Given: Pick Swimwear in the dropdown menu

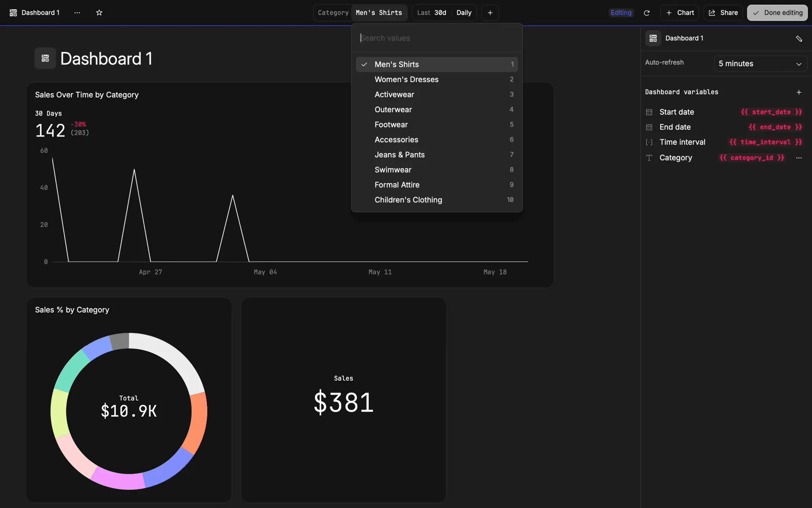Looking at the screenshot, I should point(393,170).
